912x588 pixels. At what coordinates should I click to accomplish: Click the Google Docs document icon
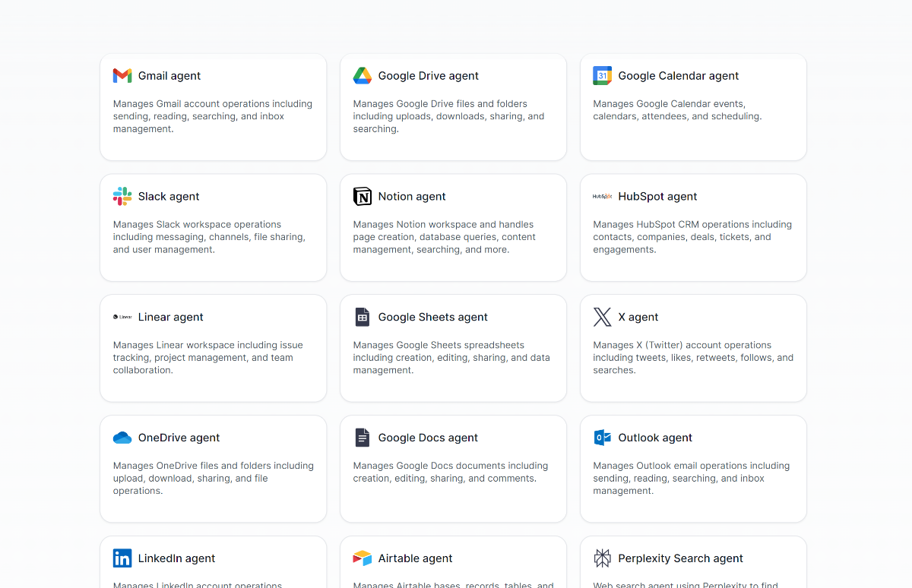point(363,438)
